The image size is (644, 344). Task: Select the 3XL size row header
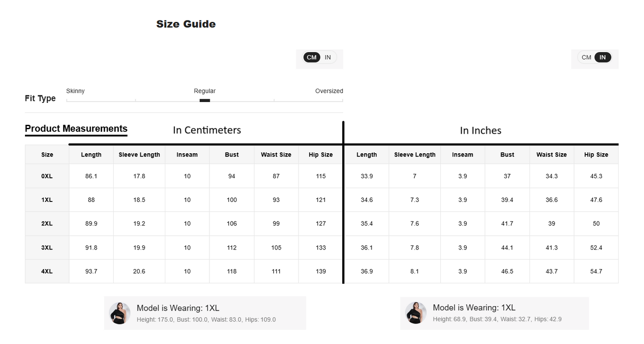[x=47, y=247]
